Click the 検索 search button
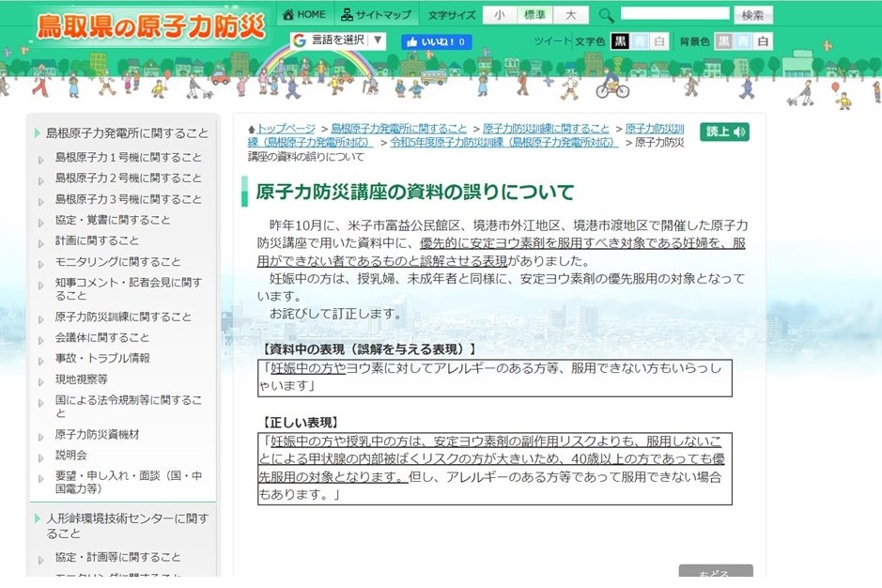Screen dimensions: 882x588 pyautogui.click(x=753, y=15)
